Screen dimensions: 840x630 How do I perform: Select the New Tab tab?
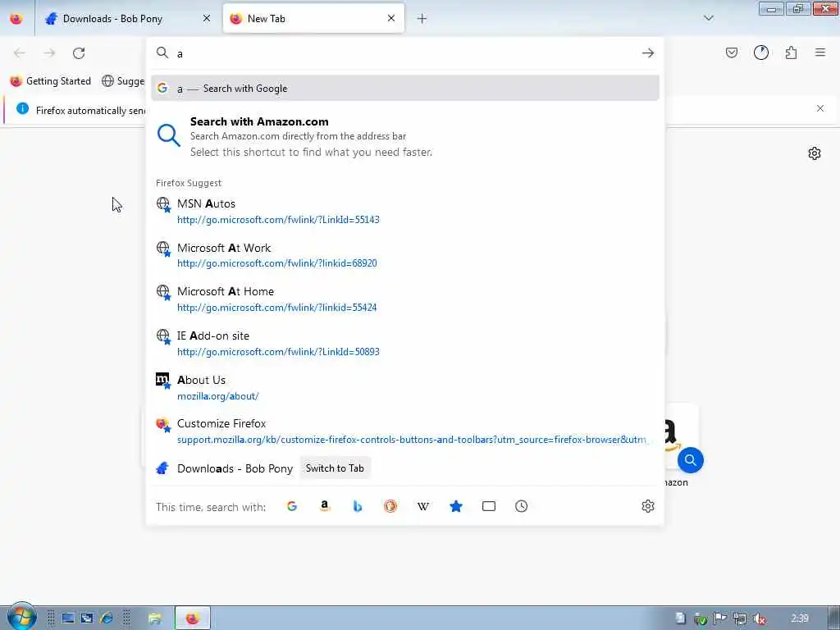pyautogui.click(x=313, y=19)
